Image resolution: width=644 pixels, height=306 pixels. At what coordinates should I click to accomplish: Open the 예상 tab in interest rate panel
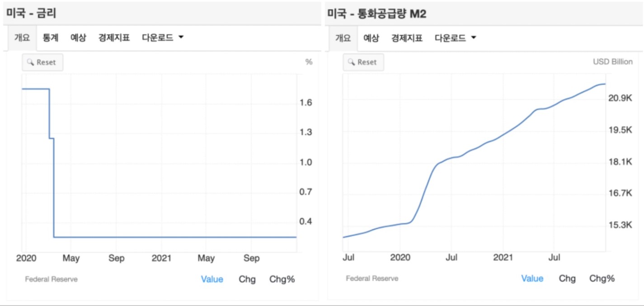pyautogui.click(x=78, y=38)
